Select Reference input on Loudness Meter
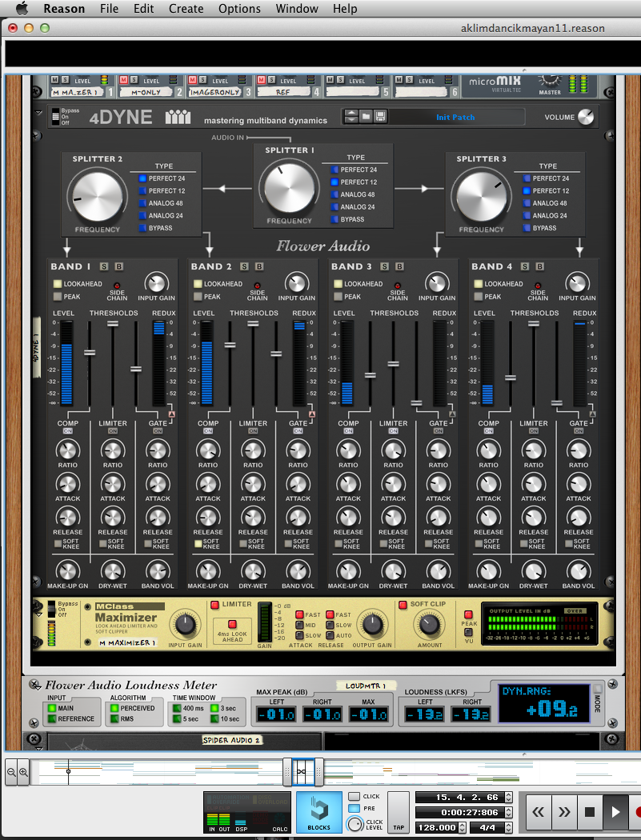Image resolution: width=641 pixels, height=840 pixels. 52,719
